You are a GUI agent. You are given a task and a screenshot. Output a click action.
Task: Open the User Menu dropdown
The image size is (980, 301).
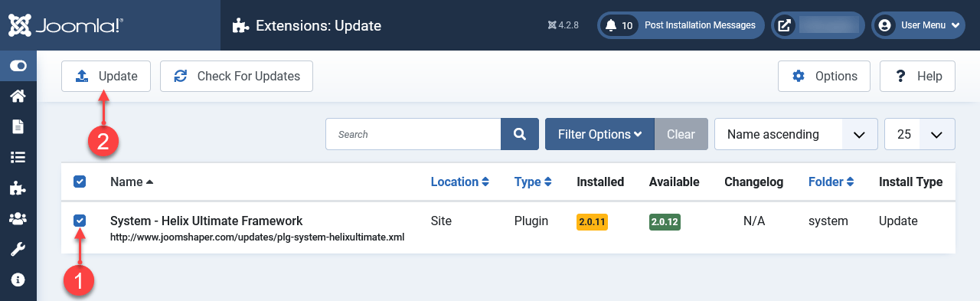919,25
